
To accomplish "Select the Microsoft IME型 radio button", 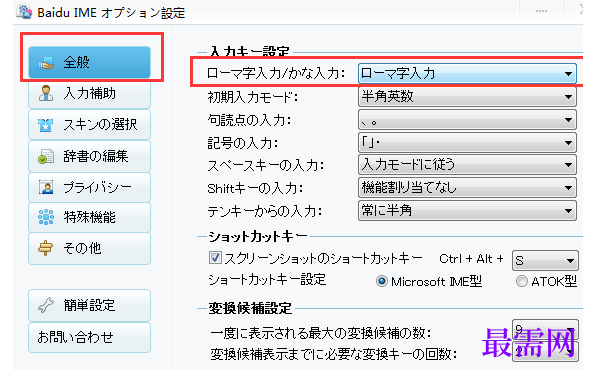I will (381, 282).
